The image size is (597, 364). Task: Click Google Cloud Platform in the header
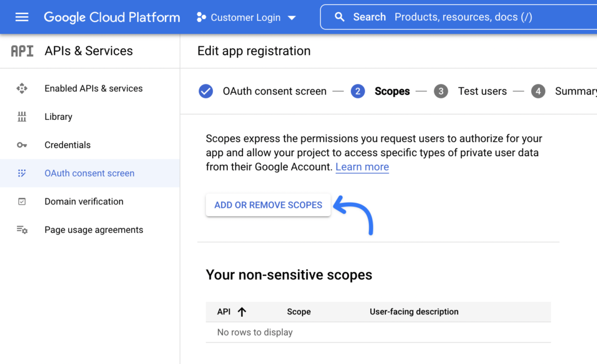[111, 17]
